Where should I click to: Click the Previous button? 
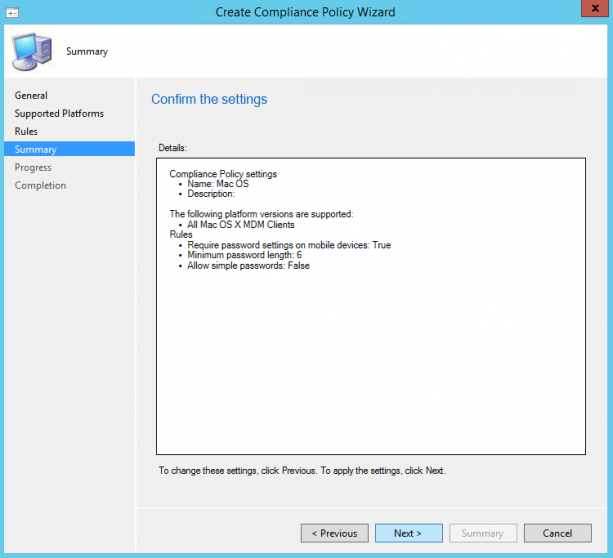point(335,533)
